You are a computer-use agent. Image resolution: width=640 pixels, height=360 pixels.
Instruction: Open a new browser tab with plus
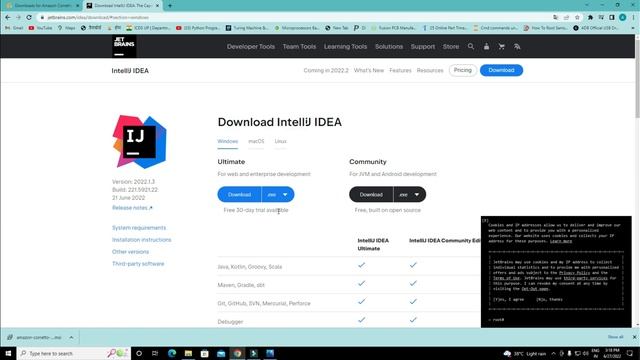point(170,6)
